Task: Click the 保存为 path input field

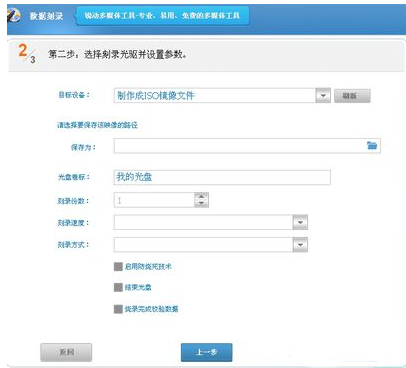Action: (x=247, y=146)
